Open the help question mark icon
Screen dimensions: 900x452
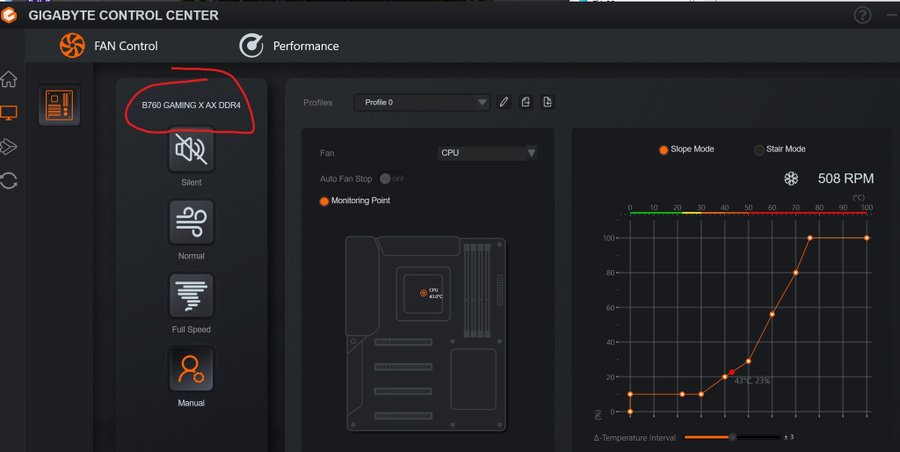pos(862,15)
